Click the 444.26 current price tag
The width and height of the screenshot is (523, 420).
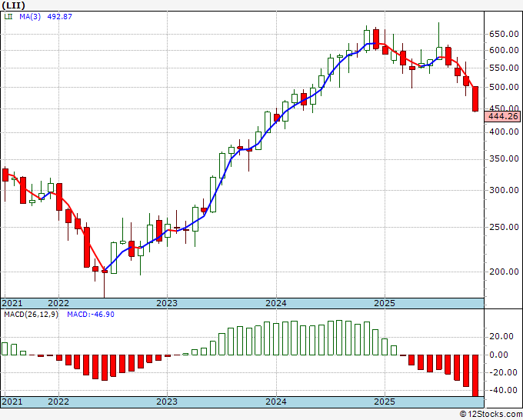[503, 116]
